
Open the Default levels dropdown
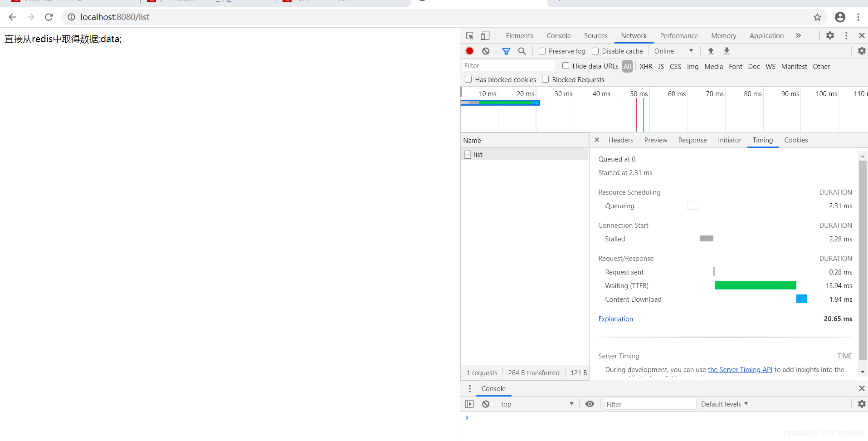tap(724, 404)
